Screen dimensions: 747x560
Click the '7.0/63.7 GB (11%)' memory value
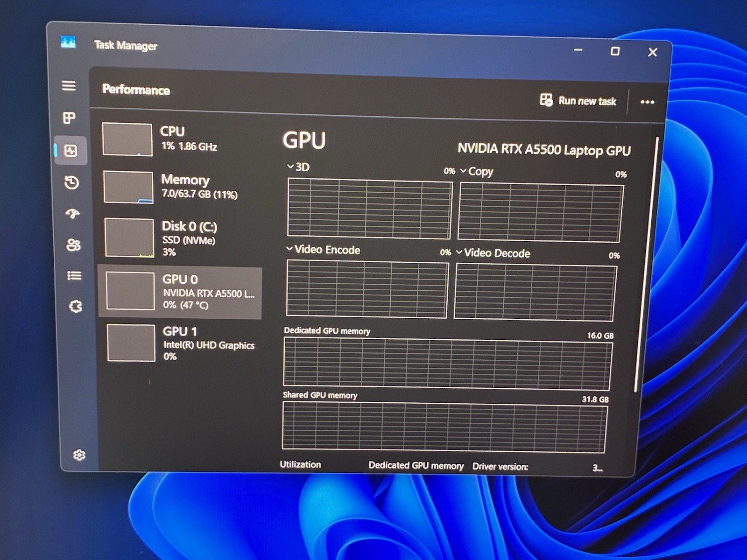tap(199, 194)
